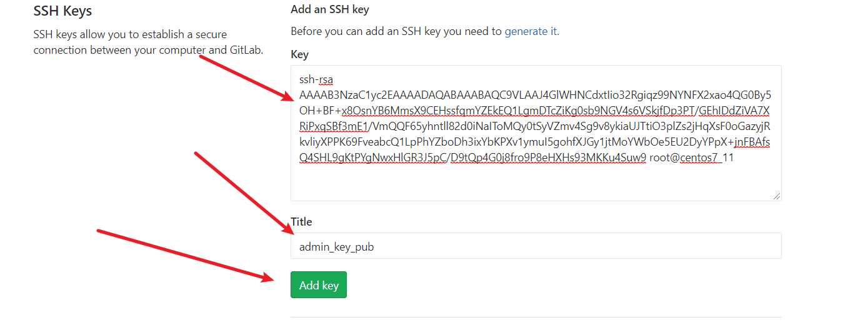Click the 'SSH Keys' section heading
The image size is (868, 330).
point(62,11)
